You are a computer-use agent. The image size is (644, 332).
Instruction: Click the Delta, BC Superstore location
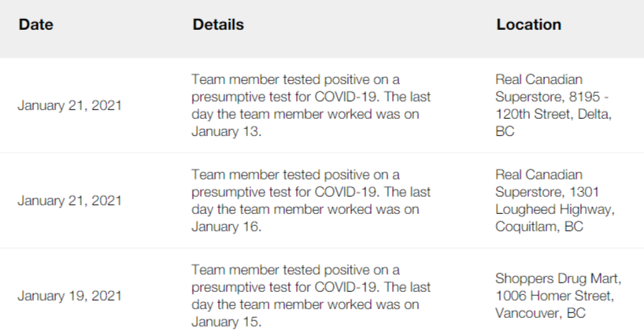[x=553, y=105]
